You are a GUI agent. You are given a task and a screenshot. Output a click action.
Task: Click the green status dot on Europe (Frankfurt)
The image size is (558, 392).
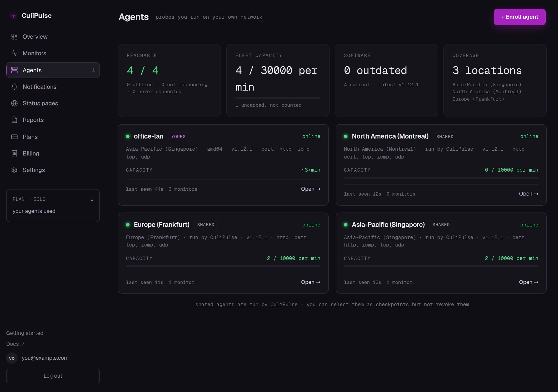point(128,225)
